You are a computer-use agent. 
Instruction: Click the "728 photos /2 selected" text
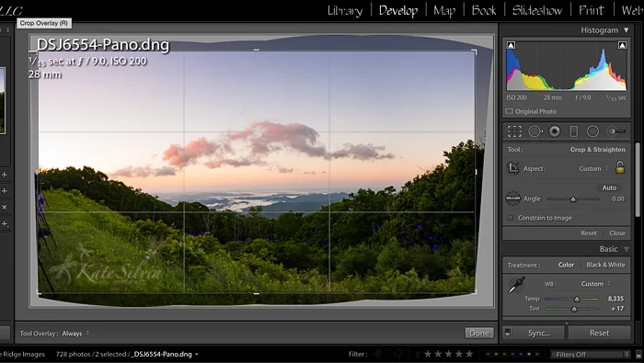coord(91,354)
